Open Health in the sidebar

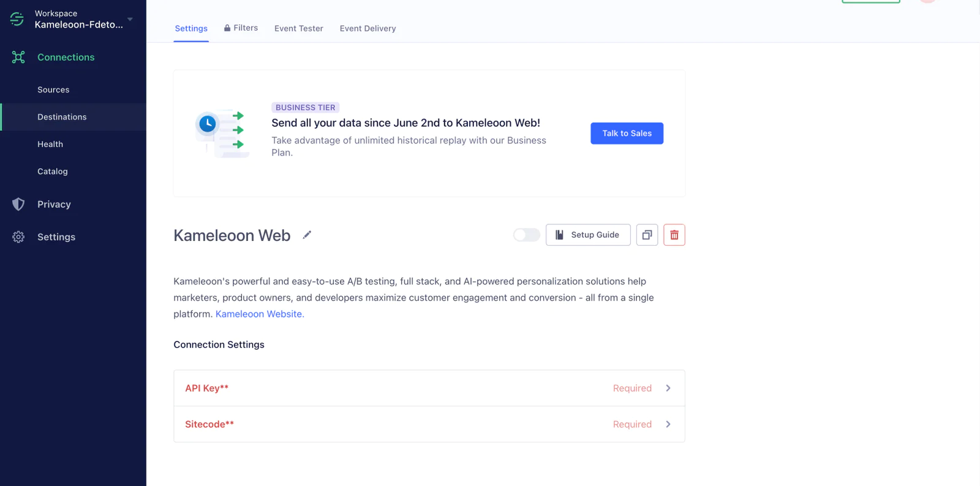[50, 144]
